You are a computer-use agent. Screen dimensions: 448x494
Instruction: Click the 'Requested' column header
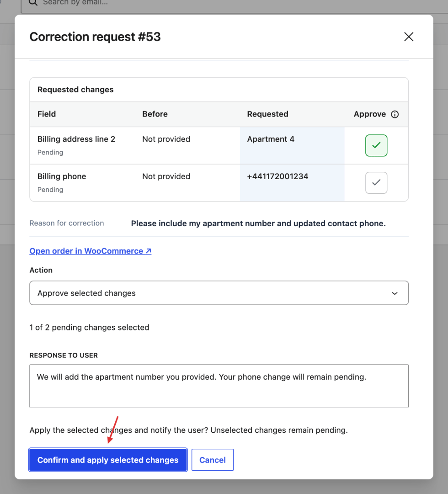268,114
